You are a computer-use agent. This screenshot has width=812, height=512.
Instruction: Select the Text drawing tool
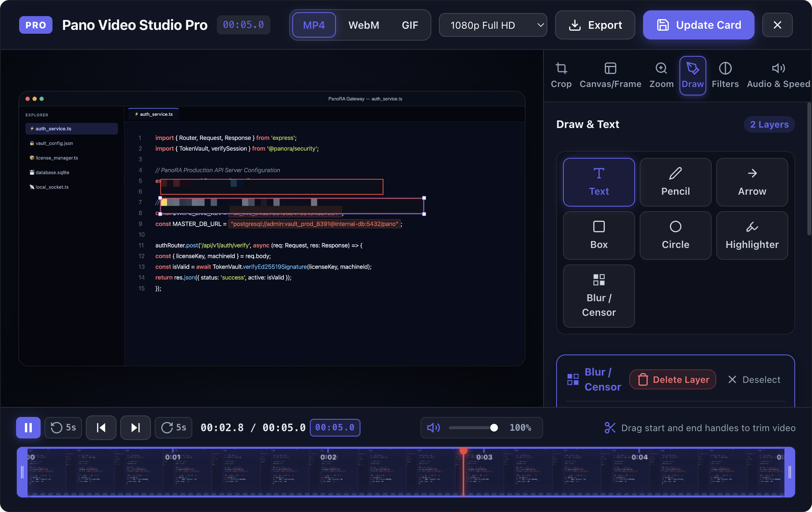point(599,182)
